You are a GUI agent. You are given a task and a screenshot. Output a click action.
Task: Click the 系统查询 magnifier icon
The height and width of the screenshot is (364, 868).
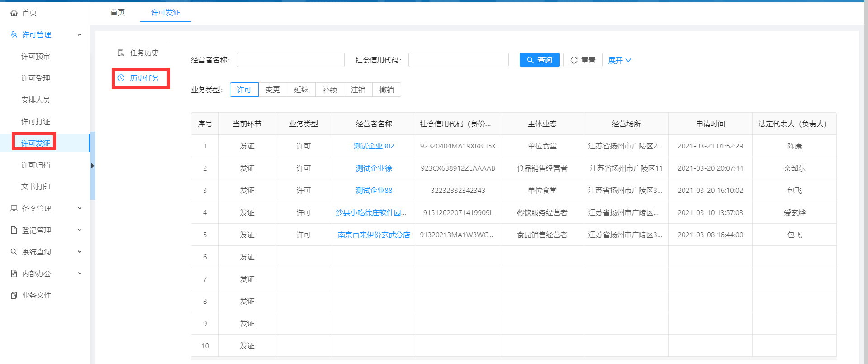point(14,252)
